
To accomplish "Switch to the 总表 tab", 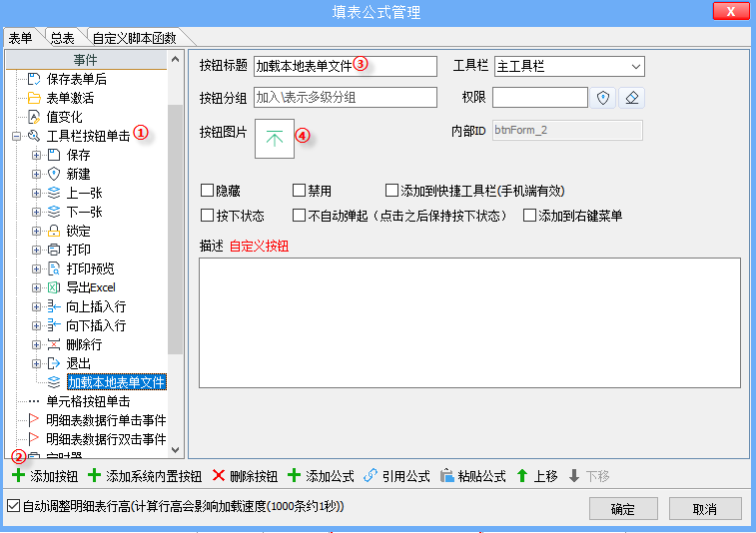I will click(x=63, y=38).
